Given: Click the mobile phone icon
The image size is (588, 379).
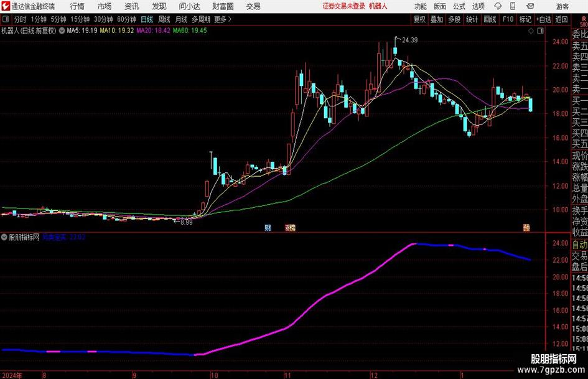Looking at the screenshot, I should [x=513, y=6].
